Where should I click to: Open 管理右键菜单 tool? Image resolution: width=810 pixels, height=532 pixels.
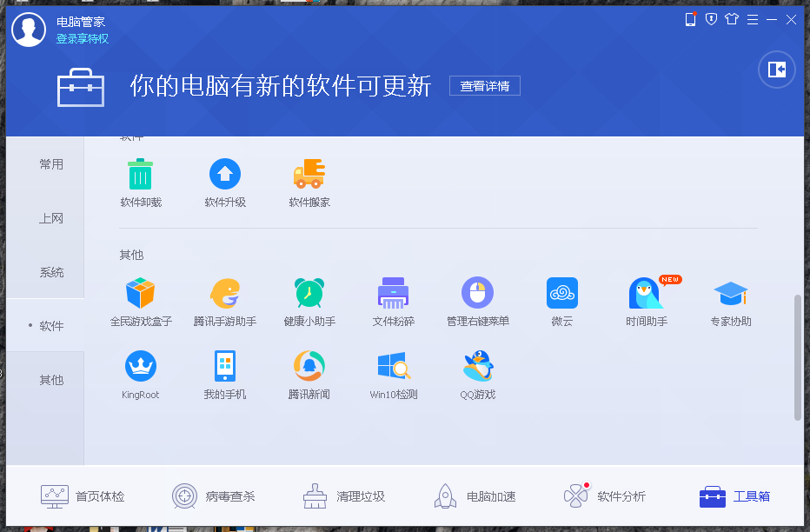pos(478,303)
